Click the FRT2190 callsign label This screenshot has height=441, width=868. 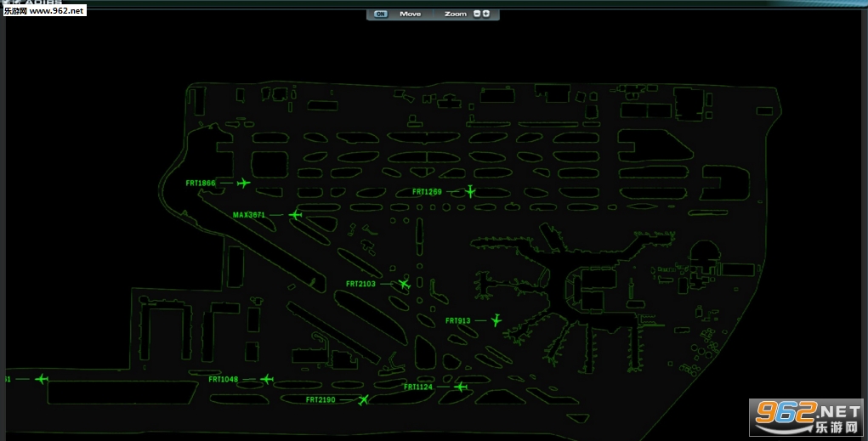tap(321, 399)
